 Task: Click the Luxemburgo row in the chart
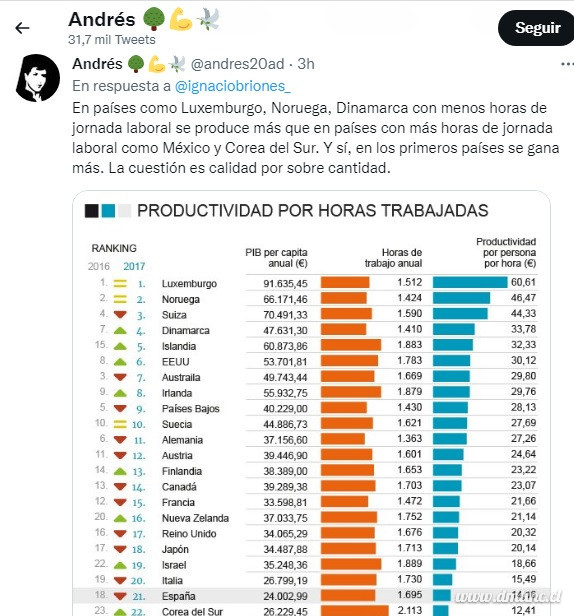312,283
